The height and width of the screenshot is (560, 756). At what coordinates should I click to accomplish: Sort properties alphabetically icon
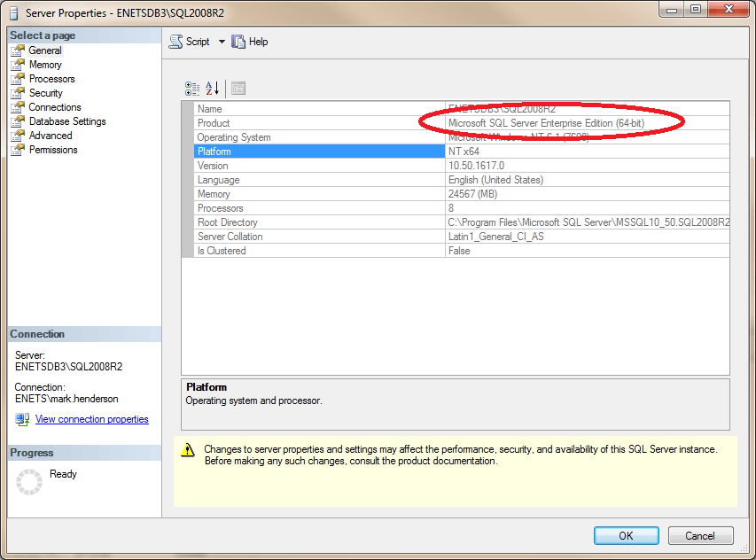tap(213, 88)
